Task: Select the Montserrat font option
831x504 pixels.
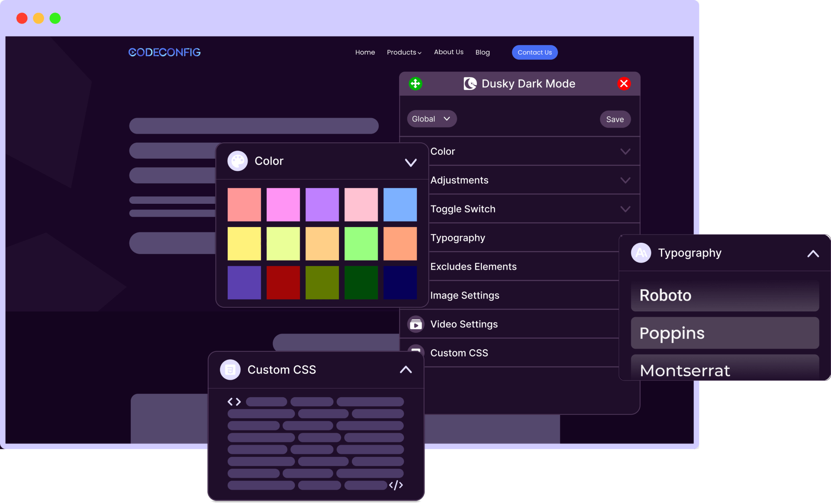Action: (725, 368)
